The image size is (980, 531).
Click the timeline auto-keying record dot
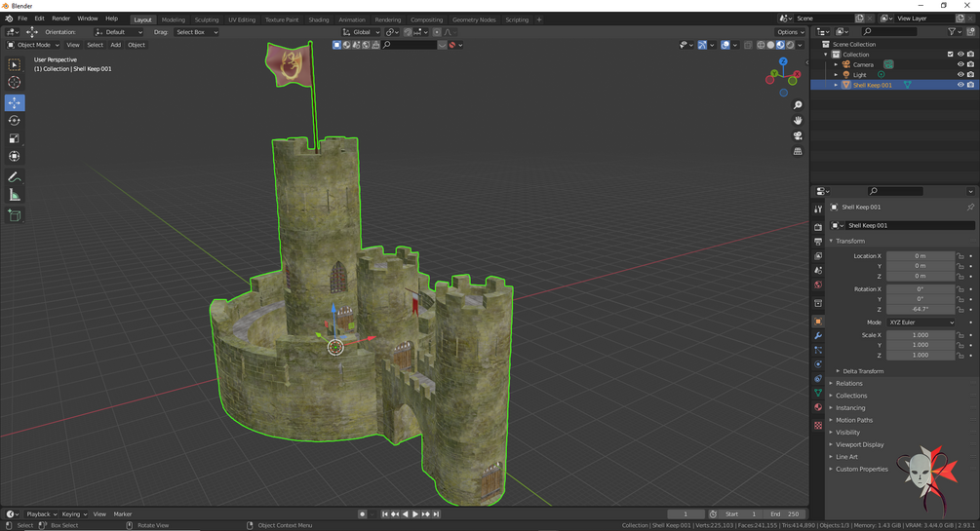tap(362, 514)
